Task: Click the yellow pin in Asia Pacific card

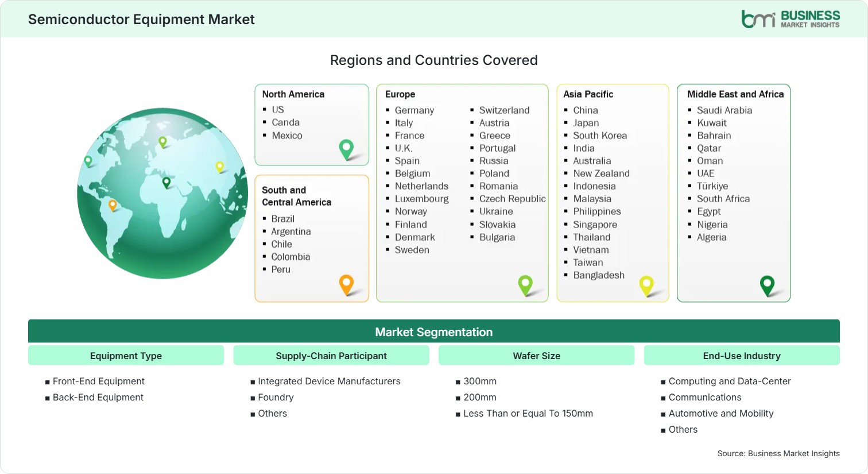Action: [646, 286]
